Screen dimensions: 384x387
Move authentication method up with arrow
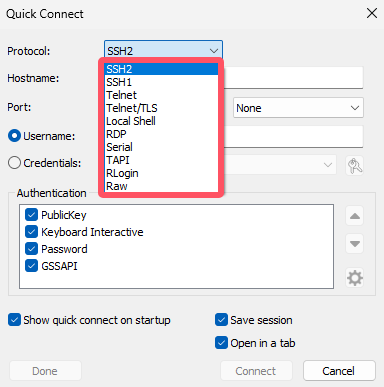355,216
